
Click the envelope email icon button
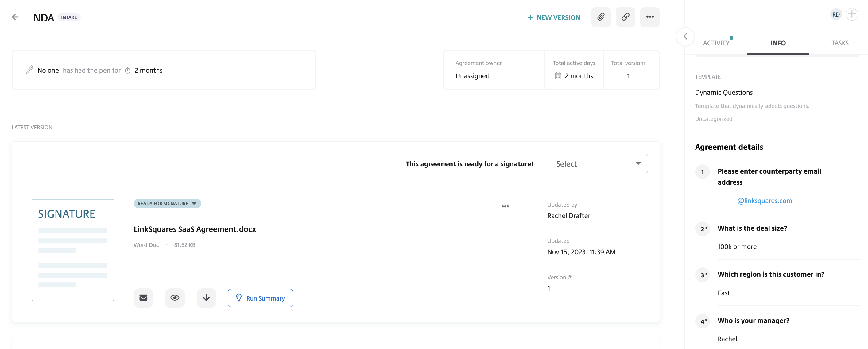coord(143,297)
